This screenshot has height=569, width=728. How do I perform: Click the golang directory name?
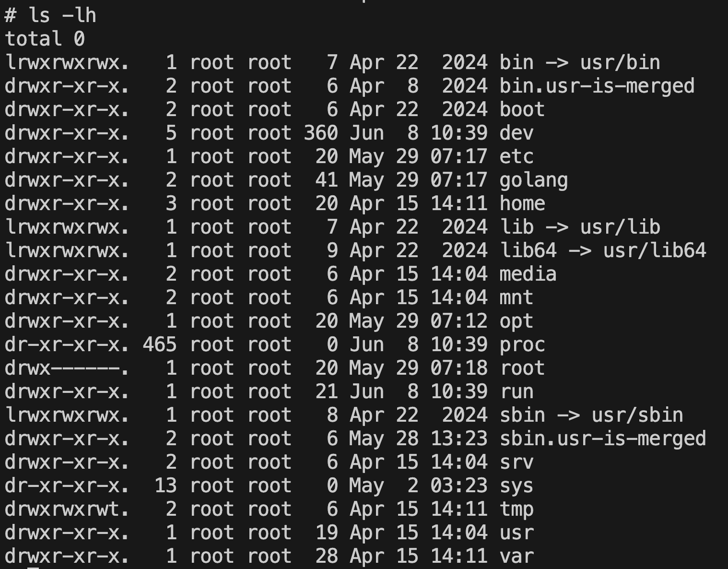(534, 181)
